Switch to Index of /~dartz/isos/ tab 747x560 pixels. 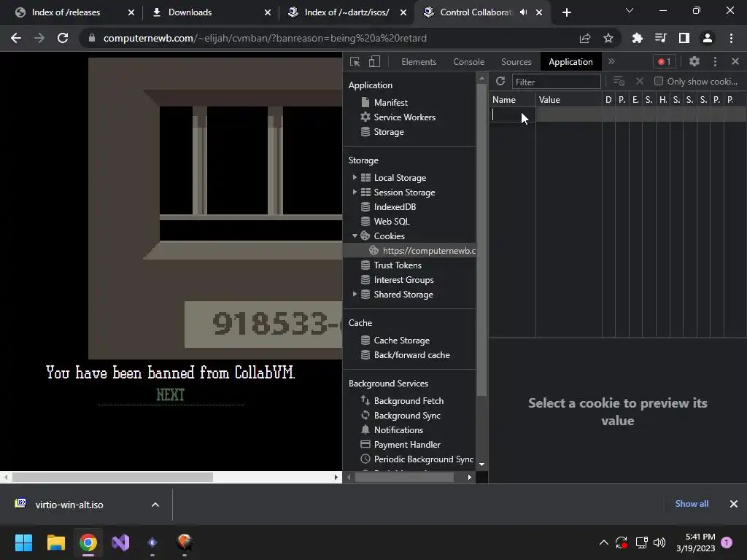[347, 12]
